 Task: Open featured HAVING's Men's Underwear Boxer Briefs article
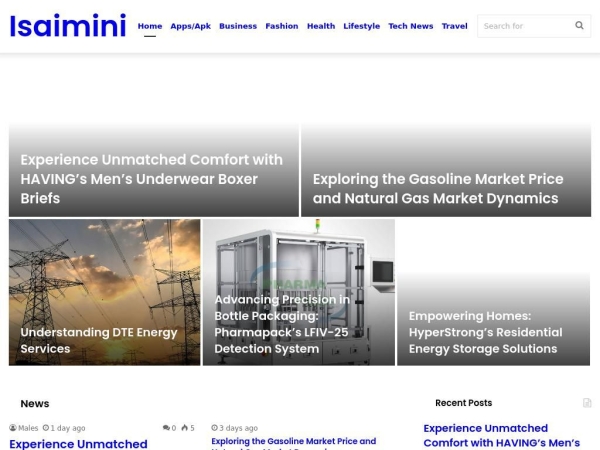[152, 179]
